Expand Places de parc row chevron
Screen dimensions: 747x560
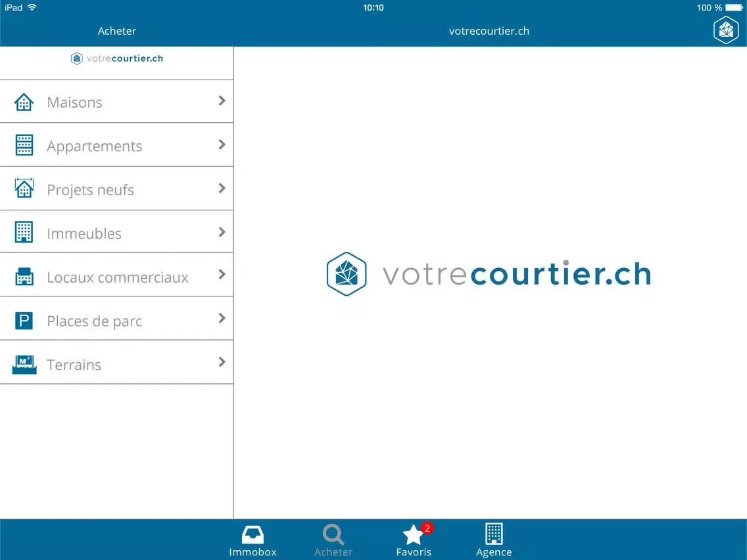pyautogui.click(x=222, y=318)
